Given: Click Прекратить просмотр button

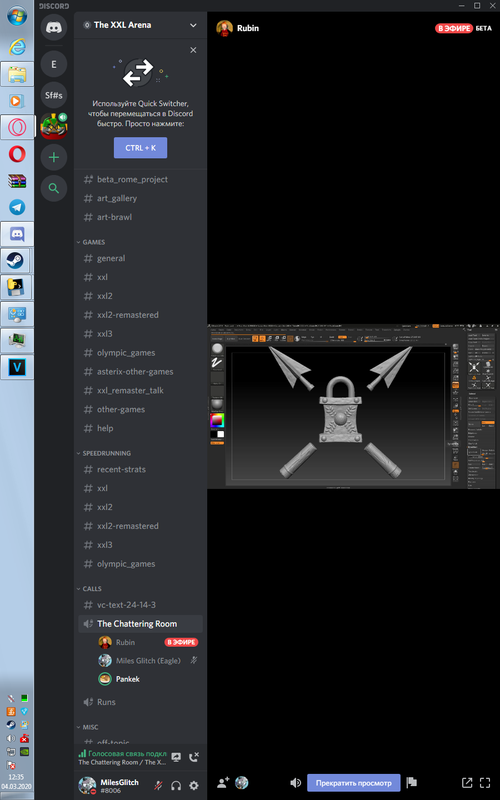Looking at the screenshot, I should coord(354,783).
